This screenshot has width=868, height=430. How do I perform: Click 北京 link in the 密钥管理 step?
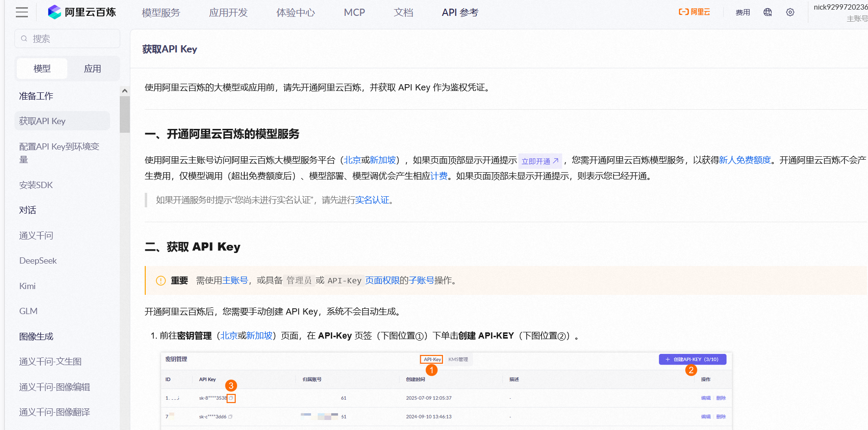(x=229, y=336)
